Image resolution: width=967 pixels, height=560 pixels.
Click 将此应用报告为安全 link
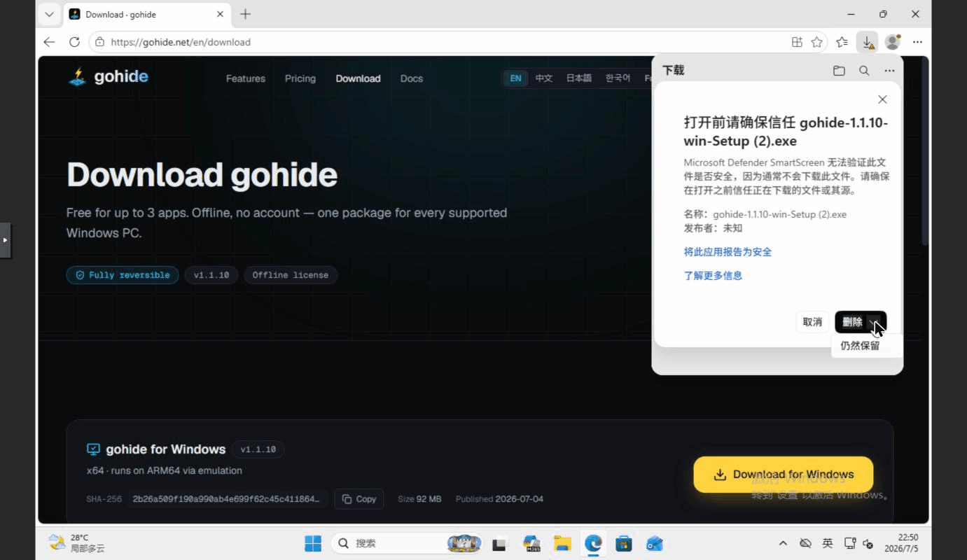coord(728,252)
